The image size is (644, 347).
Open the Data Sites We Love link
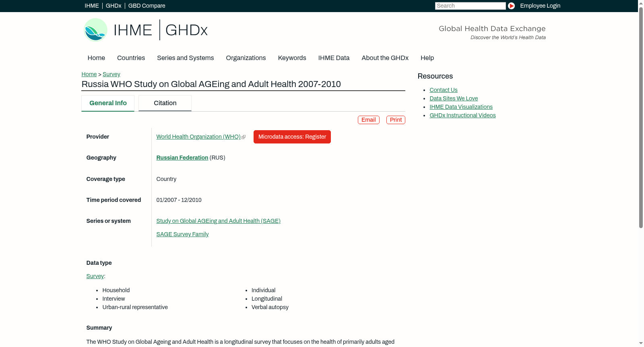454,99
